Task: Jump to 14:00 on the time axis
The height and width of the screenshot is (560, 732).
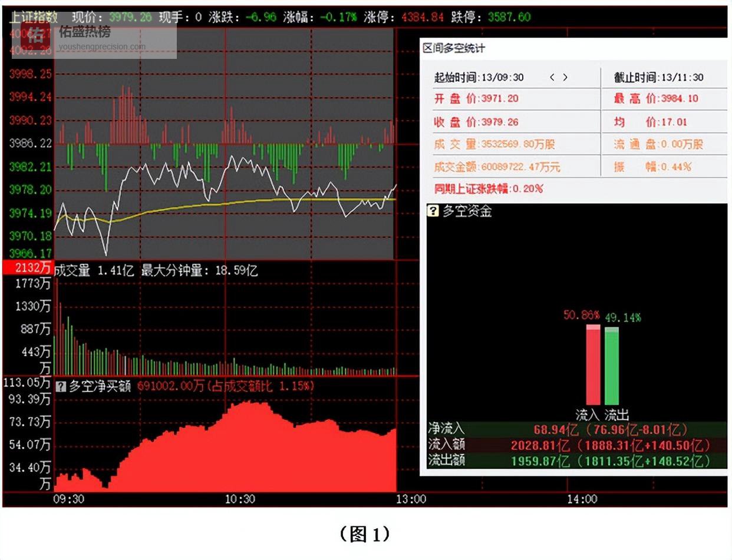Action: point(582,499)
